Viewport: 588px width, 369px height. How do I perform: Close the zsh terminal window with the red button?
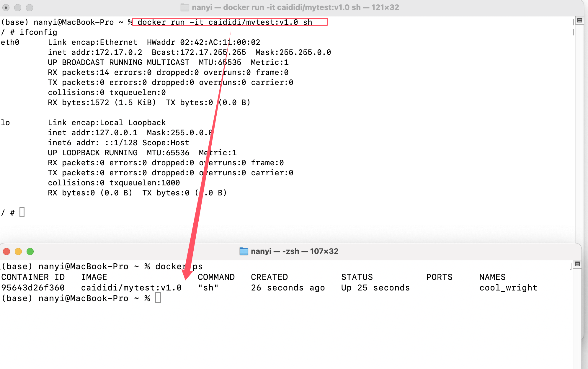pyautogui.click(x=6, y=252)
